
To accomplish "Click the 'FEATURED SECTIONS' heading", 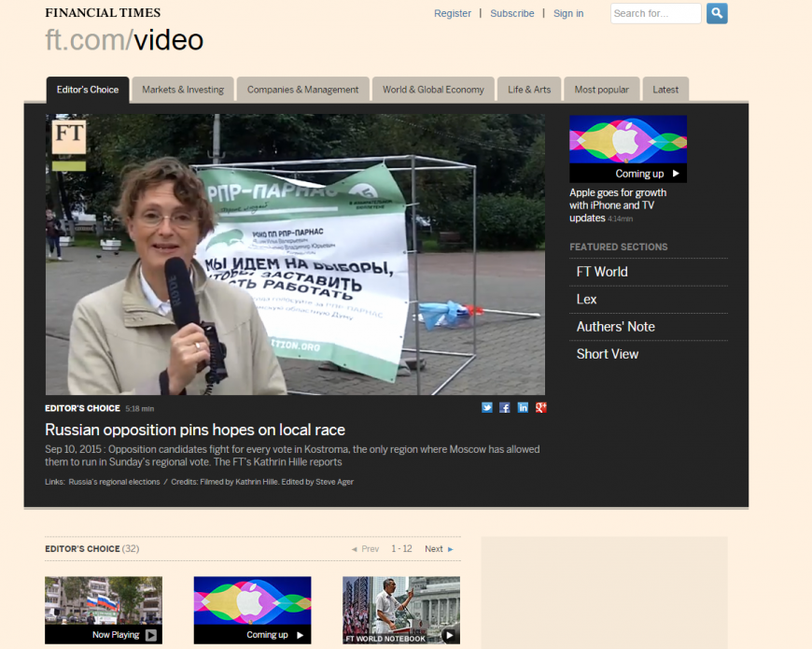I will [618, 247].
